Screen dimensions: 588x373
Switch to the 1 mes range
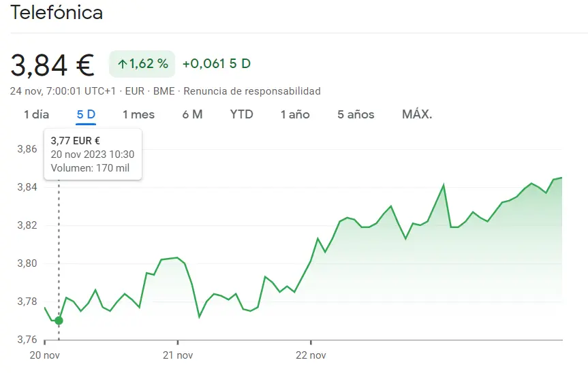(x=138, y=114)
